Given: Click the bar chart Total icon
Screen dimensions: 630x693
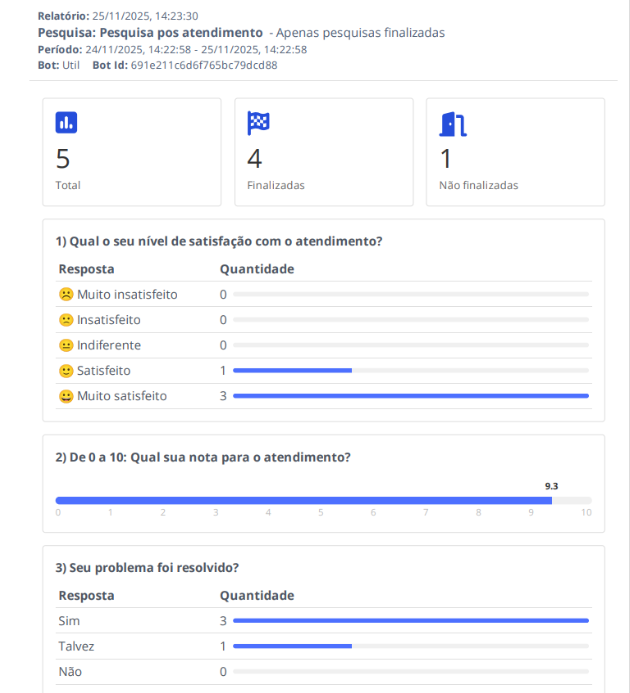Looking at the screenshot, I should (66, 123).
